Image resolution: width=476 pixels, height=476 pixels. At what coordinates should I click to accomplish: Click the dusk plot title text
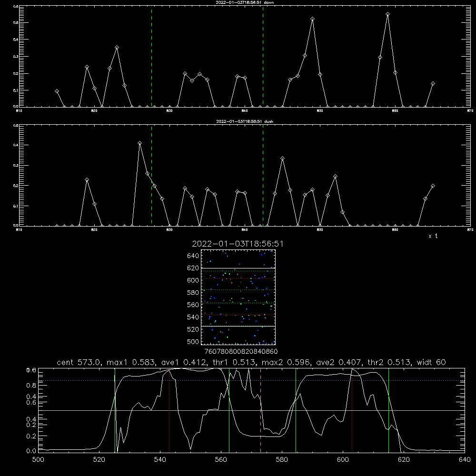pyautogui.click(x=245, y=121)
